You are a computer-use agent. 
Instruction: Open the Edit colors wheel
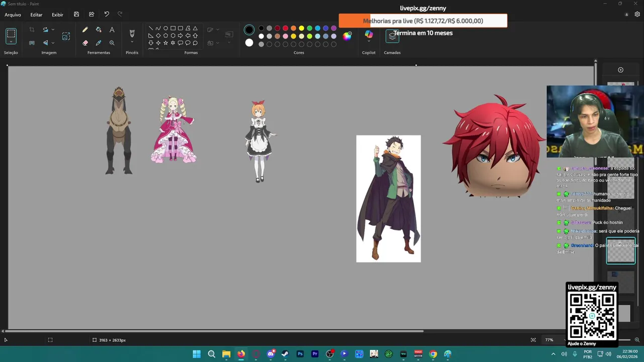(x=347, y=36)
